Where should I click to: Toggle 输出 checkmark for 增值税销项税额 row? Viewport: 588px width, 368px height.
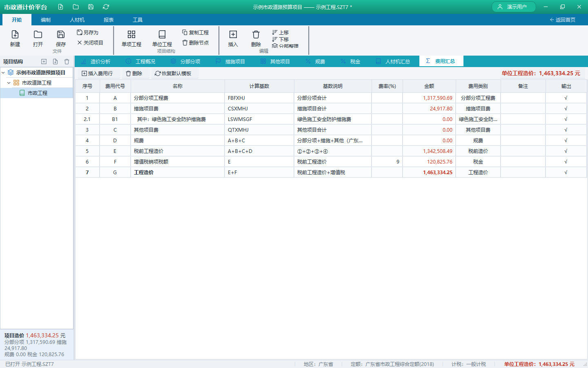(566, 162)
